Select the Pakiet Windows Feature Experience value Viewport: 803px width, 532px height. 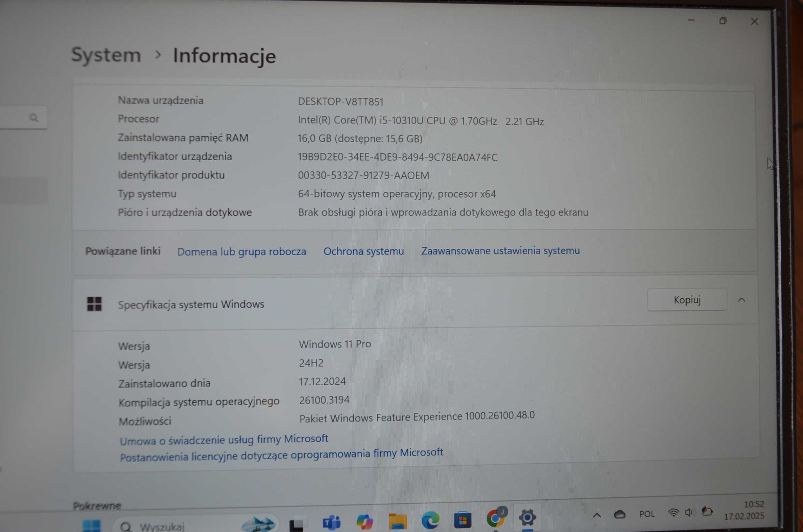pyautogui.click(x=417, y=417)
